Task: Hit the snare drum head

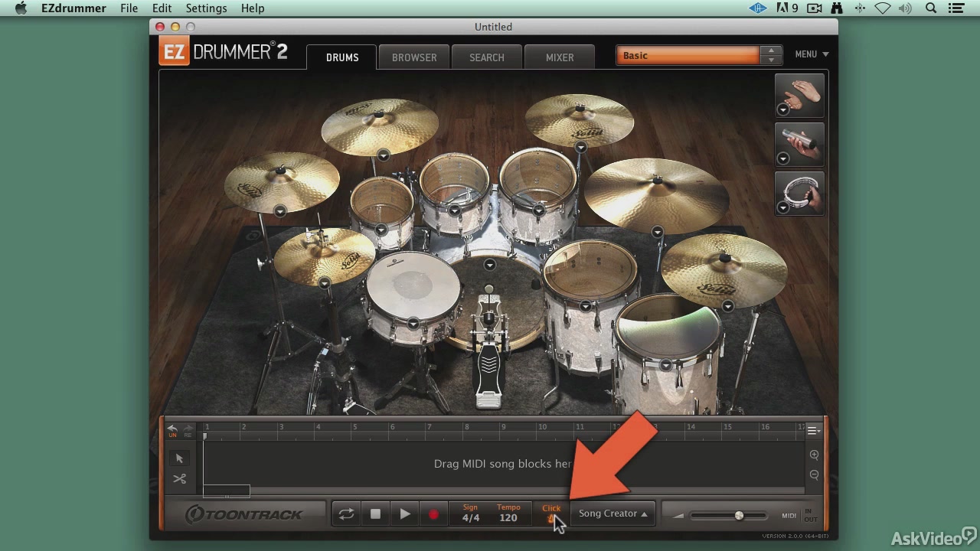Action: (413, 285)
